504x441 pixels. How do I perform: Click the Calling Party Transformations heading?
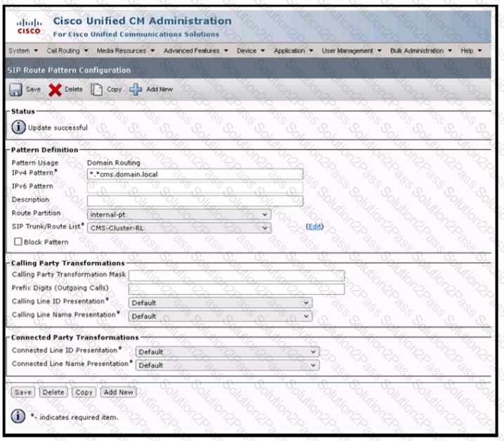point(68,263)
